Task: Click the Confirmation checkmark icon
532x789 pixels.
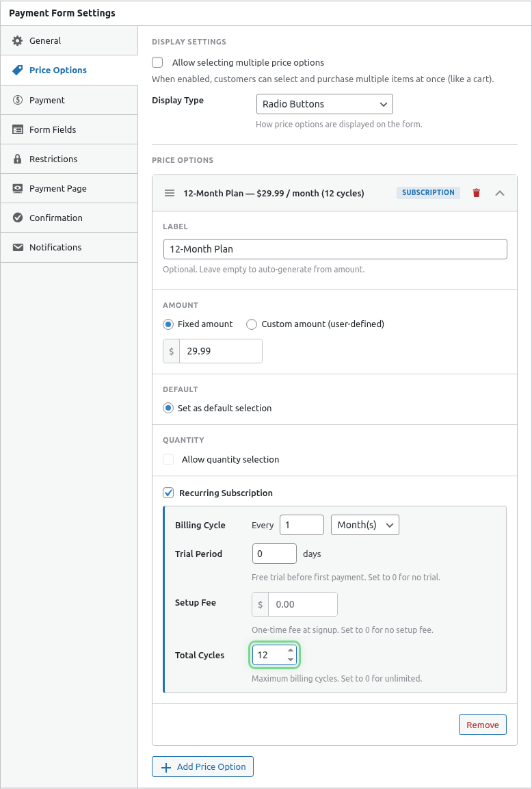Action: (x=18, y=218)
